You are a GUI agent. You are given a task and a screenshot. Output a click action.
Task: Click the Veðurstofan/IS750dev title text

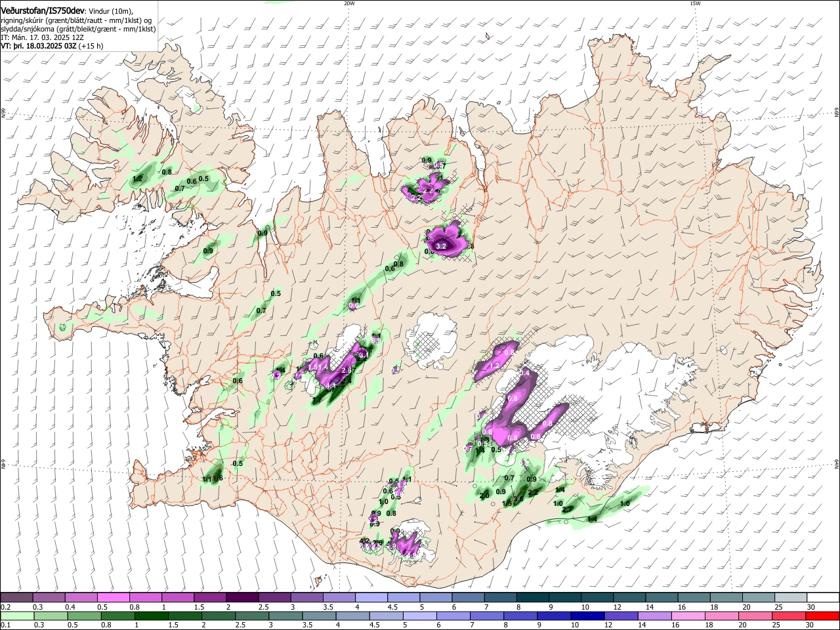coord(43,10)
